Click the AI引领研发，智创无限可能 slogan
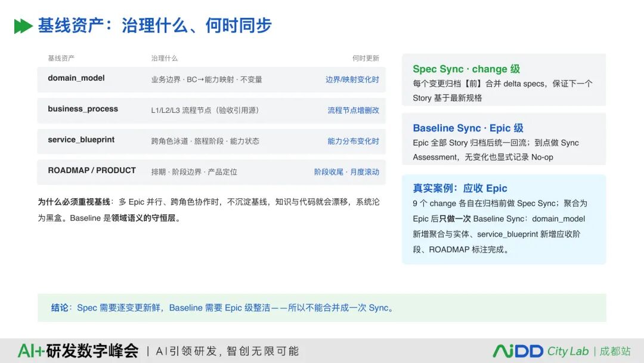 point(227,351)
